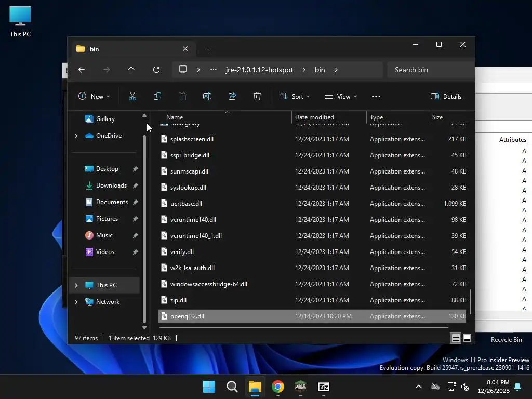Open the address bar ellipsis menu

(x=214, y=70)
